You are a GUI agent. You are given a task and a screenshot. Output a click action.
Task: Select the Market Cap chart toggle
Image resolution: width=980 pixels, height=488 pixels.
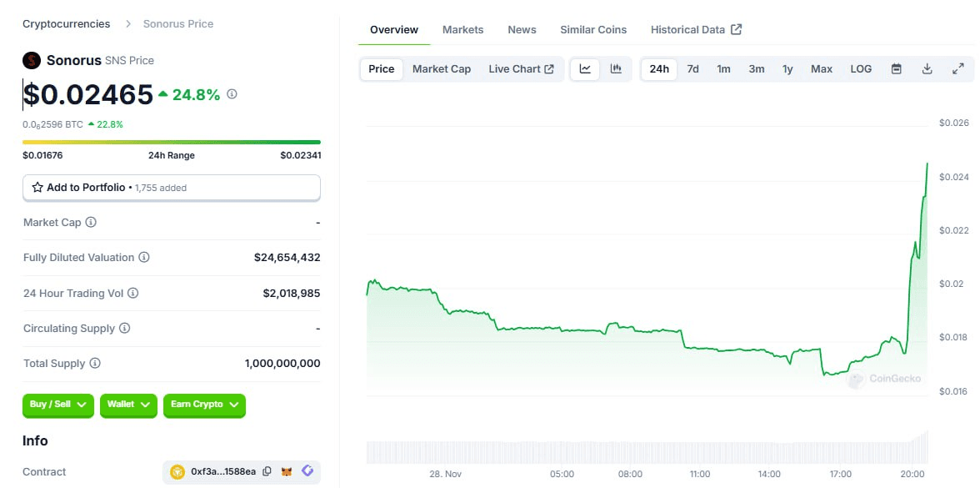coord(442,68)
